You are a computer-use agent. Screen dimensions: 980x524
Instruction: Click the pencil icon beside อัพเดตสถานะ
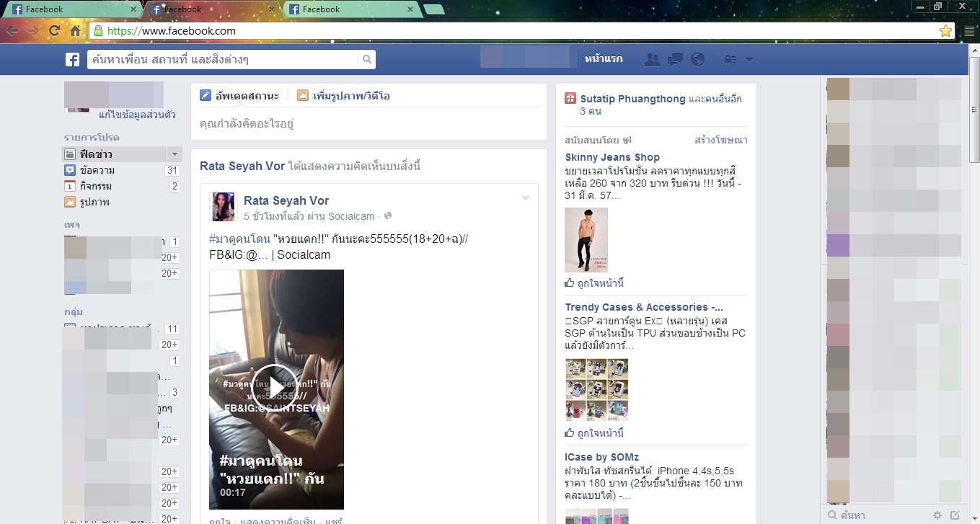click(206, 95)
